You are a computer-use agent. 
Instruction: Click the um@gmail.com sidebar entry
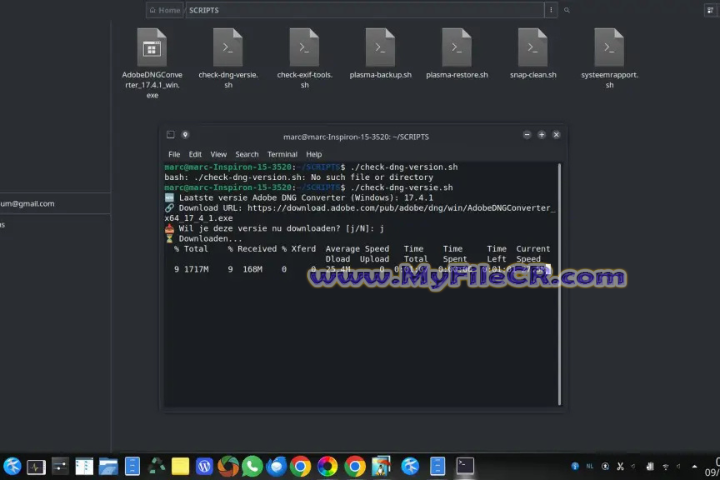coord(28,203)
